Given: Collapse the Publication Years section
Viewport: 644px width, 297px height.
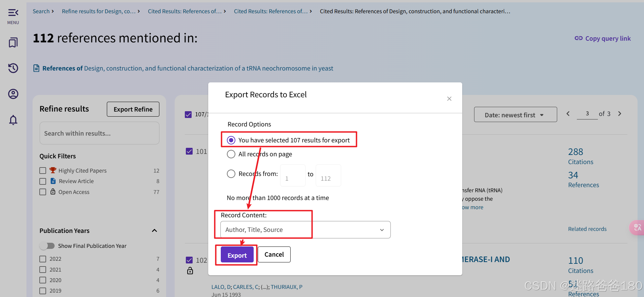Looking at the screenshot, I should tap(154, 231).
